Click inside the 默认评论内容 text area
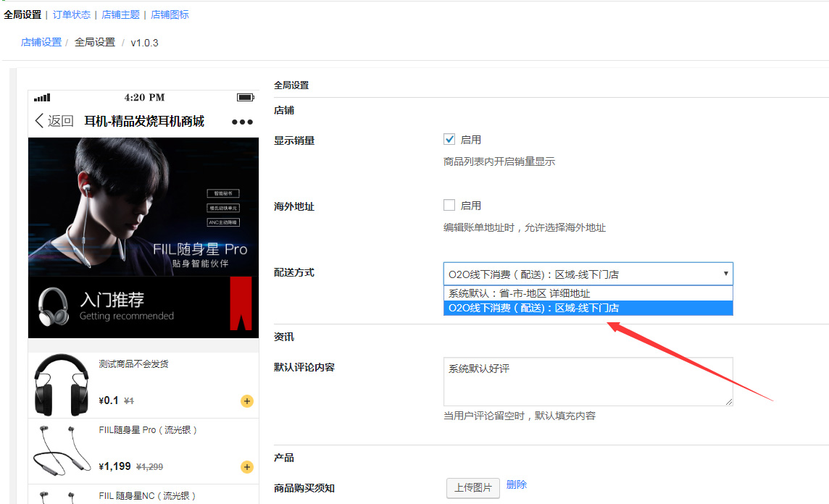Viewport: 829px width, 504px height. [588, 382]
